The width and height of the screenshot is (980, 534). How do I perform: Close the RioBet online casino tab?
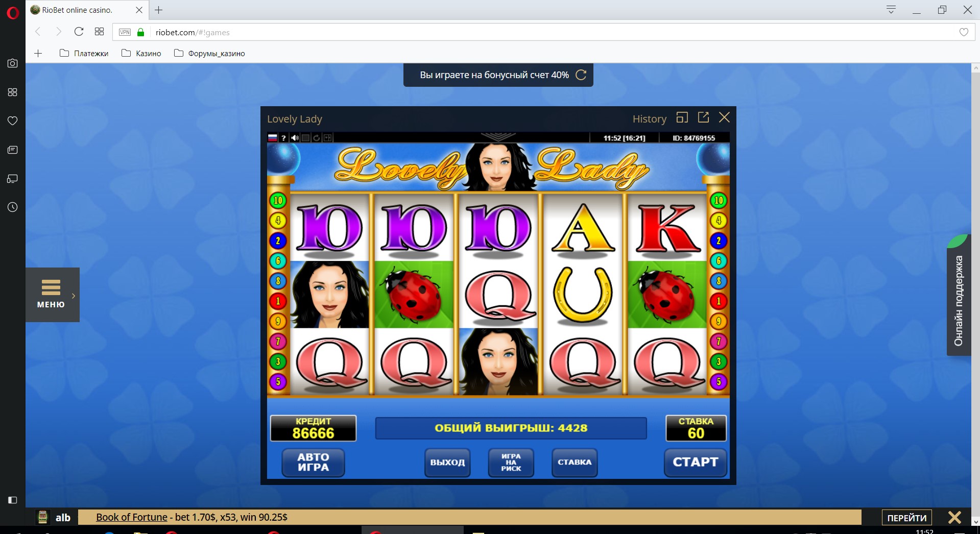click(139, 10)
